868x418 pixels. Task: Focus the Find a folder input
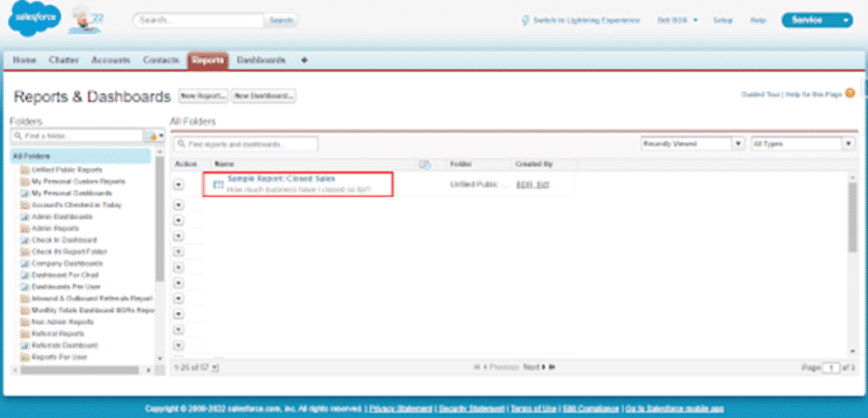tap(77, 136)
